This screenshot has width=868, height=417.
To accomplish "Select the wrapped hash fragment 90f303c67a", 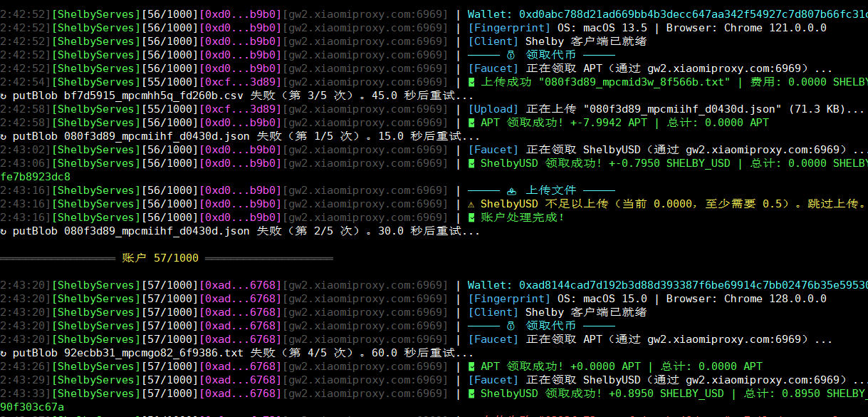I will pyautogui.click(x=32, y=407).
